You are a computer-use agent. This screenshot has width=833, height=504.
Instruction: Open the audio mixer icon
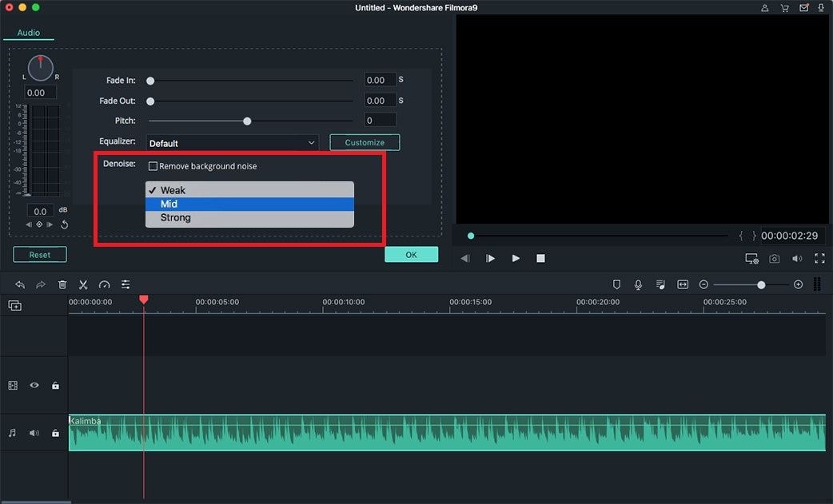(x=660, y=285)
